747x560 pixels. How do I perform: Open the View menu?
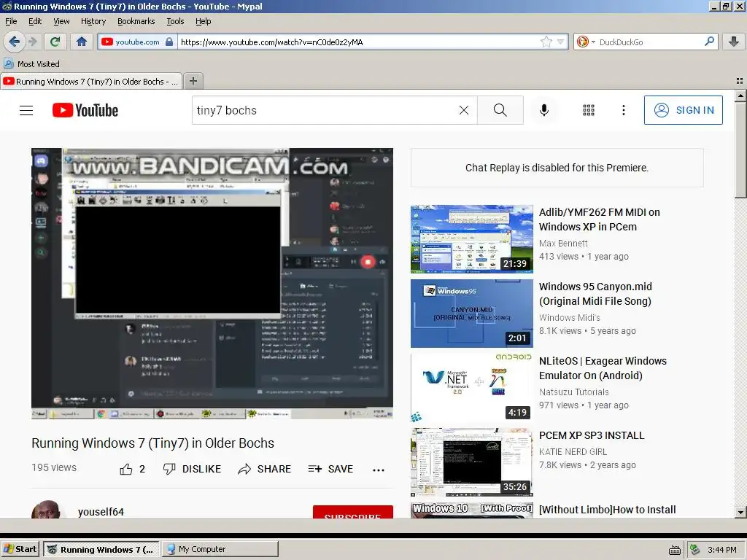coord(61,21)
